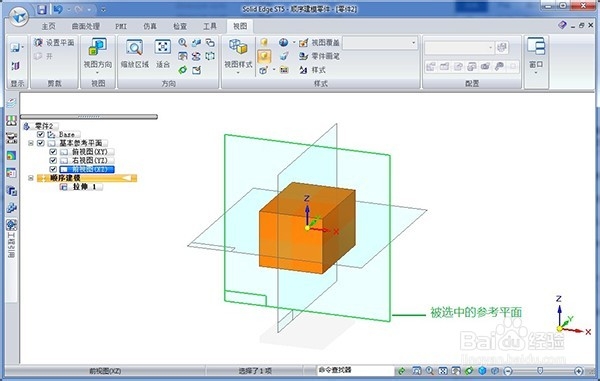Click the 缩放区域 button label
The image size is (600, 381).
click(x=135, y=64)
